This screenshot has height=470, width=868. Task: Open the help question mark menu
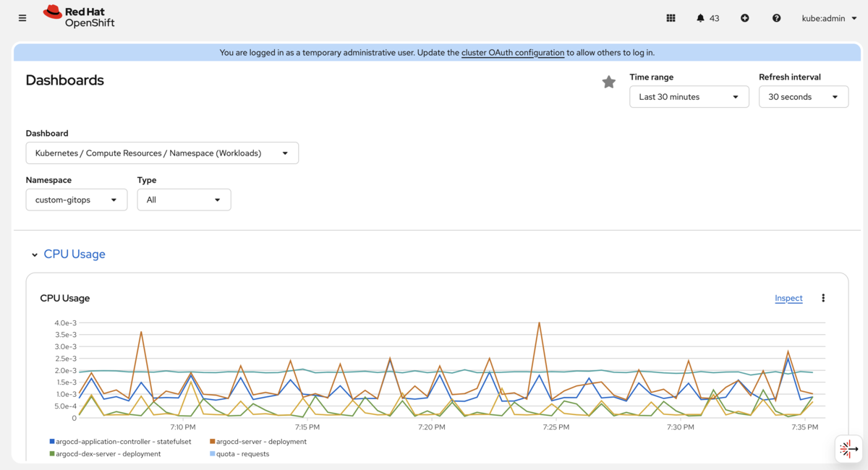point(776,18)
